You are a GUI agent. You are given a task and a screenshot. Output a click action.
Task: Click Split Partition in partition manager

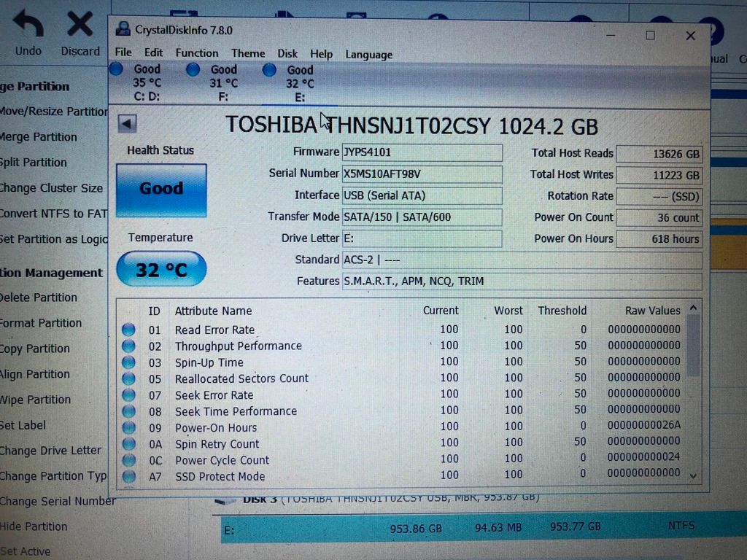pyautogui.click(x=34, y=163)
